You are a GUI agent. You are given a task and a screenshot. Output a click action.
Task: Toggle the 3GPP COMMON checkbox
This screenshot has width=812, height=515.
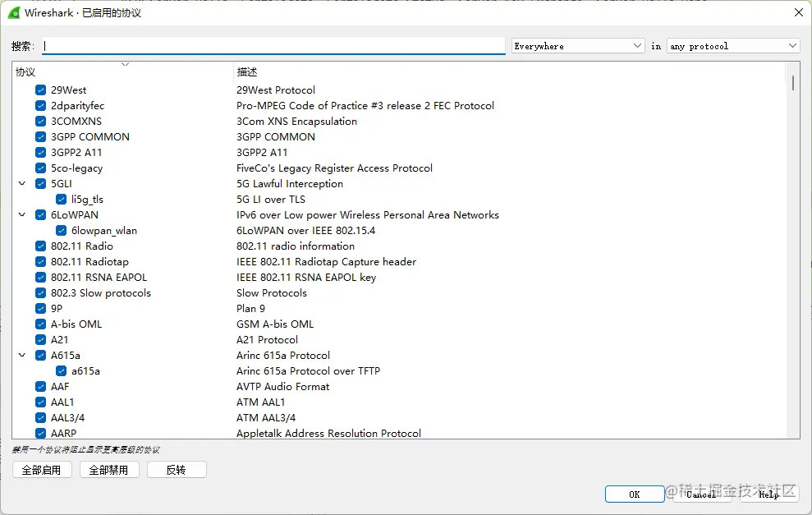tap(41, 137)
